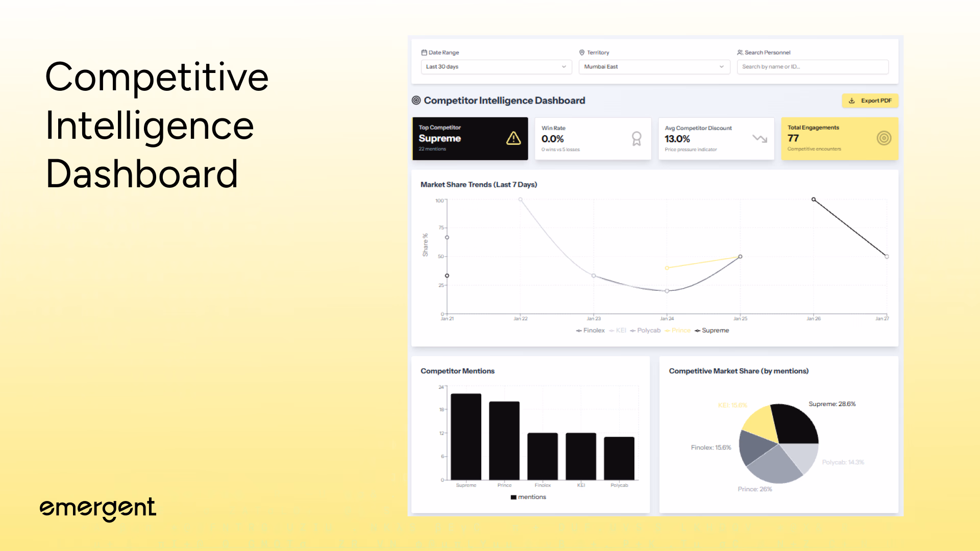Click the 'Prince: 26%' pie label
The height and width of the screenshot is (551, 980).
pos(755,489)
